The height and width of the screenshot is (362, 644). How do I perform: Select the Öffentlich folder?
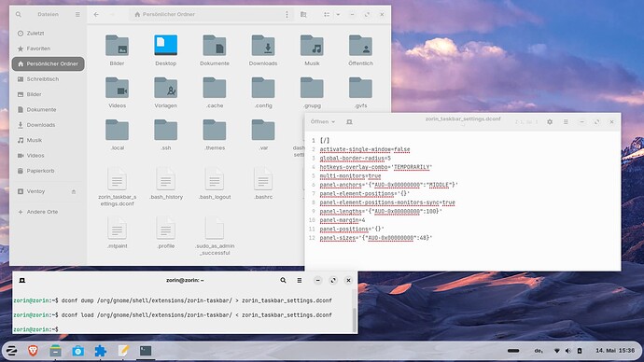[x=360, y=45]
